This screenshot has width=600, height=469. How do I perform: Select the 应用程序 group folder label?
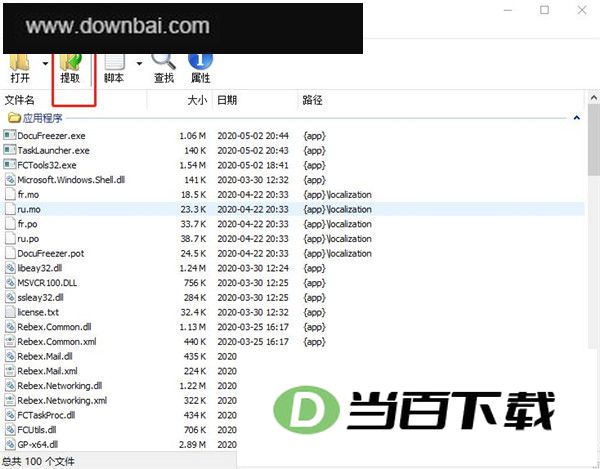click(42, 118)
